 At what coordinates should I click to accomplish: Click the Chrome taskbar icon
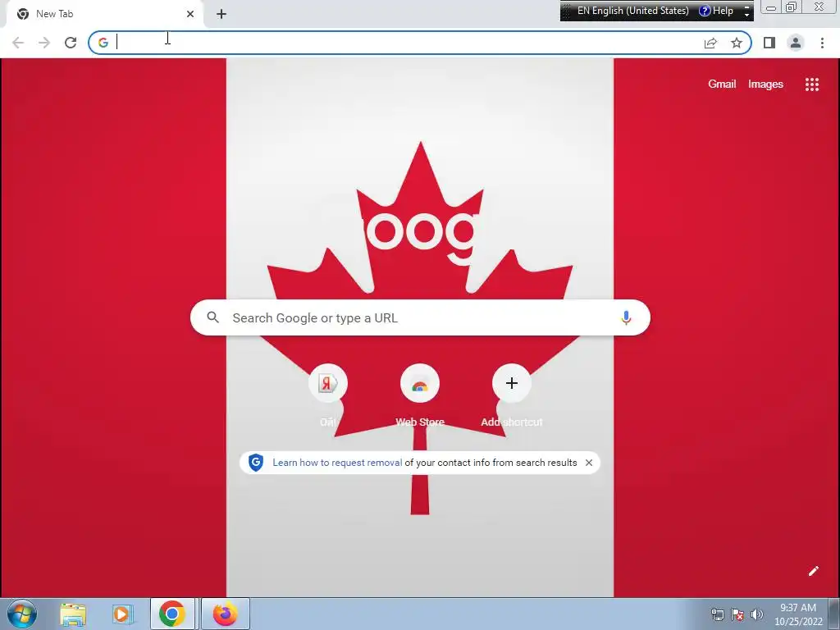(172, 614)
